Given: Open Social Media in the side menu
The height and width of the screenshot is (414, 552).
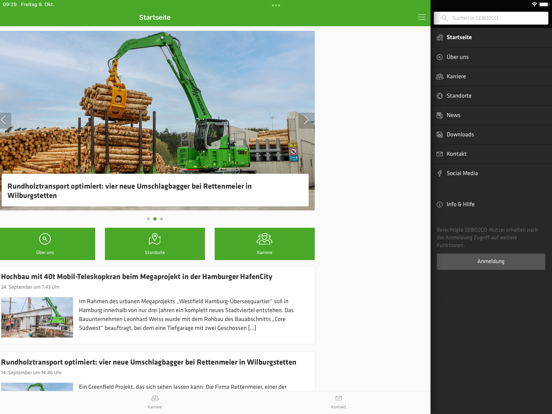Looking at the screenshot, I should pos(491,173).
